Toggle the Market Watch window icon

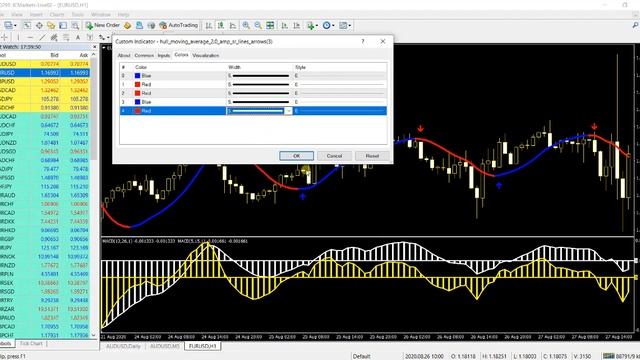tap(27, 25)
